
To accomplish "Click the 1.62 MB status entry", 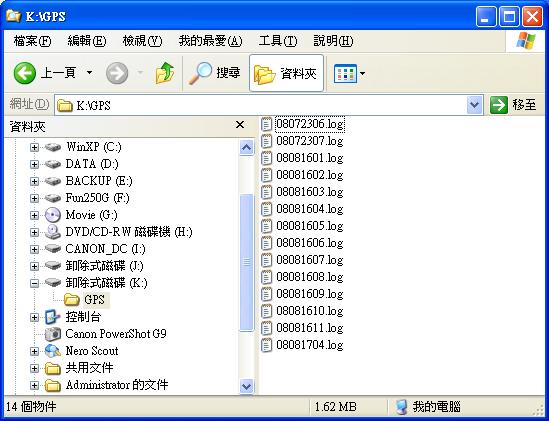I will [x=335, y=407].
